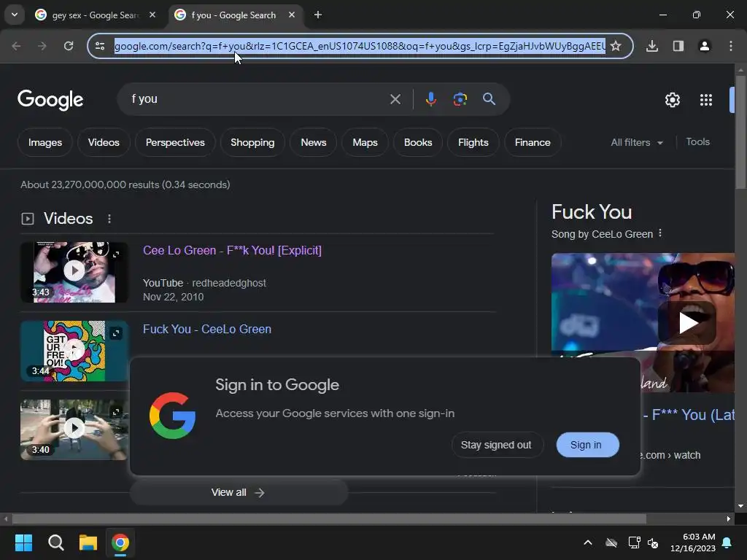747x560 pixels.
Task: Open File Explorer from taskbar
Action: 88,542
